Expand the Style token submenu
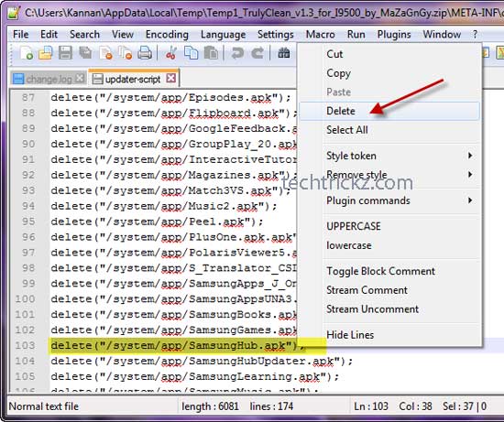The width and height of the screenshot is (504, 422). [389, 156]
